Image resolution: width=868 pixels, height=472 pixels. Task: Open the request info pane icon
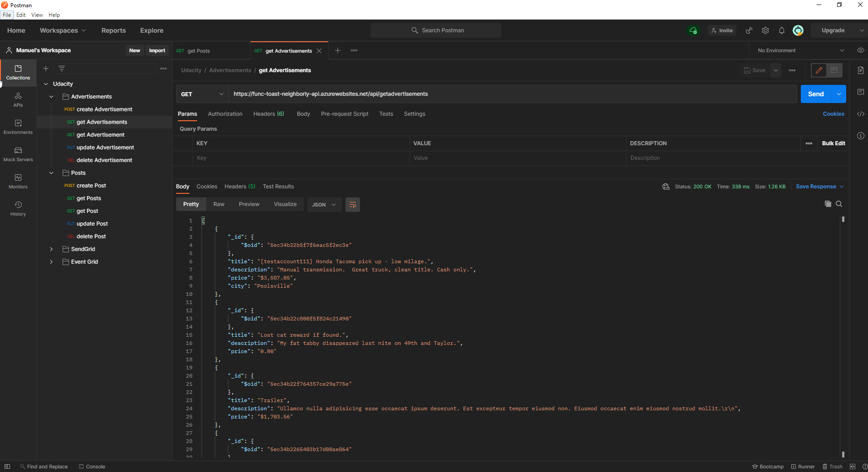coord(860,136)
